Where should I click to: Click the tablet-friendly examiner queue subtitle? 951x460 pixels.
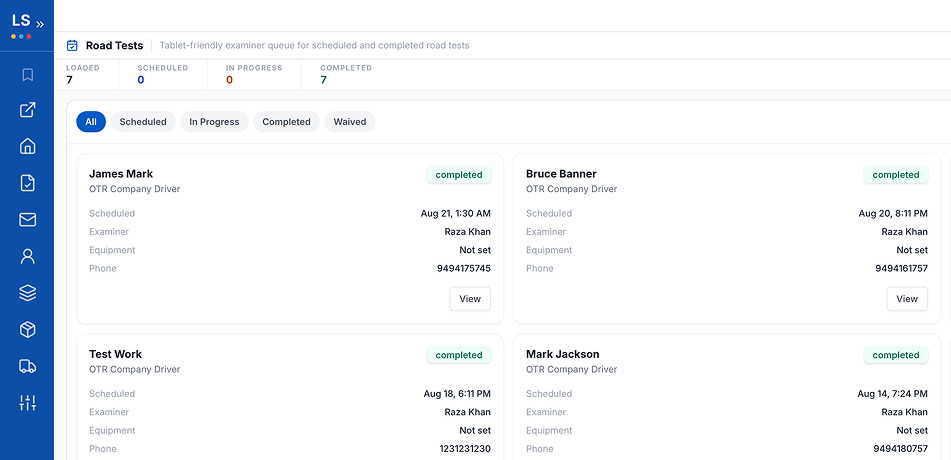click(x=314, y=46)
